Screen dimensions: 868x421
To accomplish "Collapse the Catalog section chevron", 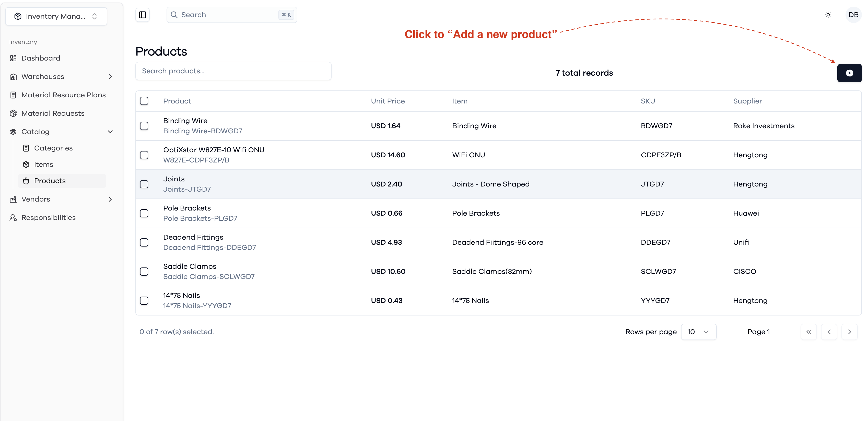I will tap(110, 132).
